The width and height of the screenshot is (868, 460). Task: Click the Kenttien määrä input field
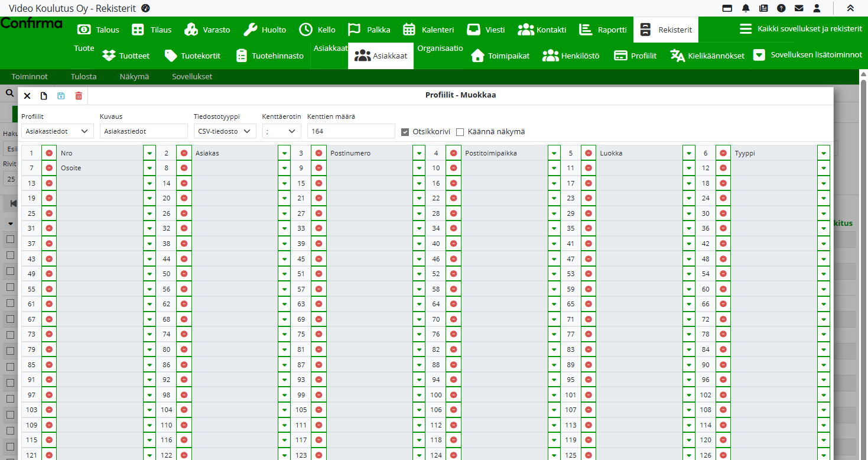click(350, 131)
